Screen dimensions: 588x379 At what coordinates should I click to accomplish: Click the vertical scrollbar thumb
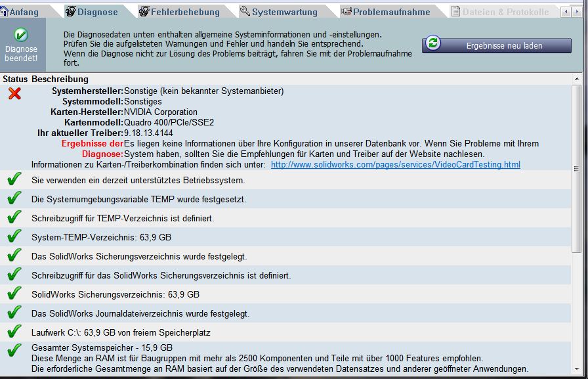coord(576,169)
